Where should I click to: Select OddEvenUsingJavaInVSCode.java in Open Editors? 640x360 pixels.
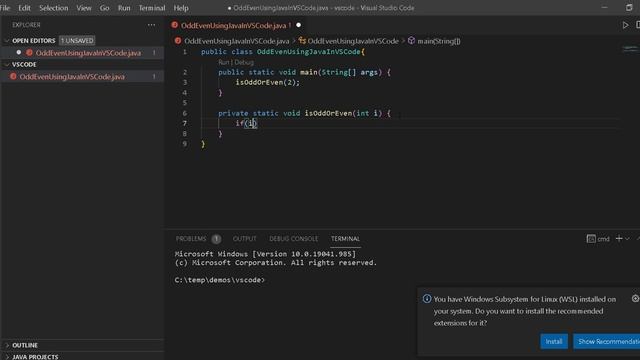(88, 53)
